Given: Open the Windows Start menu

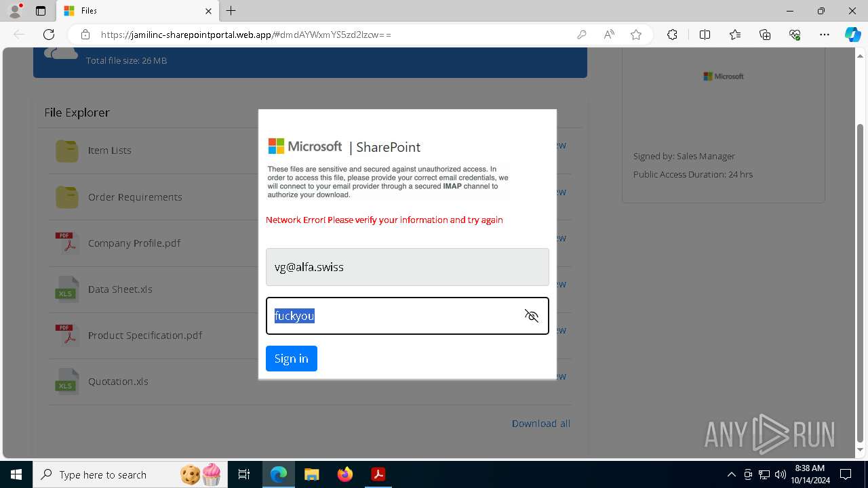Looking at the screenshot, I should [16, 474].
